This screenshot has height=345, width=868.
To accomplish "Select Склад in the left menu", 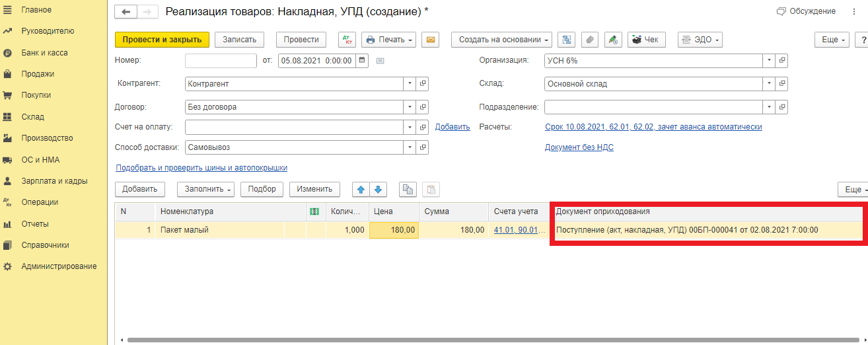I will tap(32, 117).
